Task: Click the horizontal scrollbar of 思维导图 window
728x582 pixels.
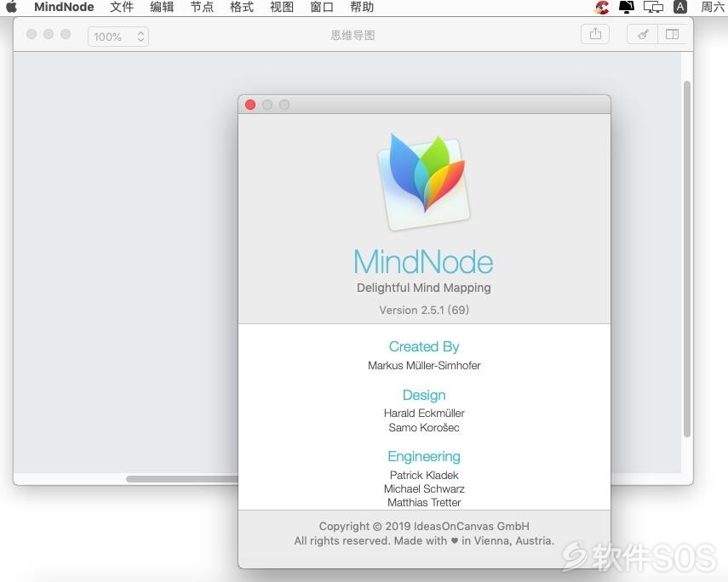Action: point(181,478)
